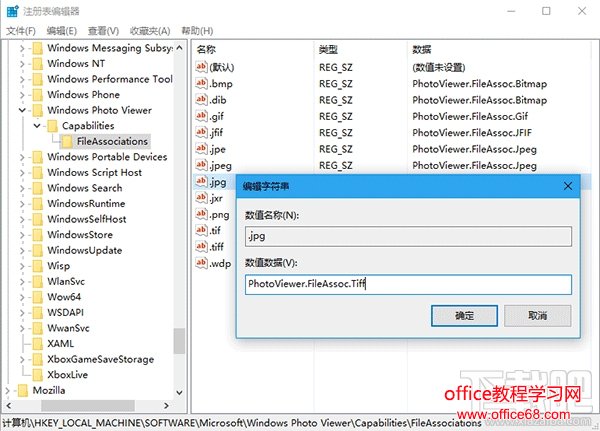The height and width of the screenshot is (431, 600).
Task: Expand the WindowsUpdate node
Action: 22,250
